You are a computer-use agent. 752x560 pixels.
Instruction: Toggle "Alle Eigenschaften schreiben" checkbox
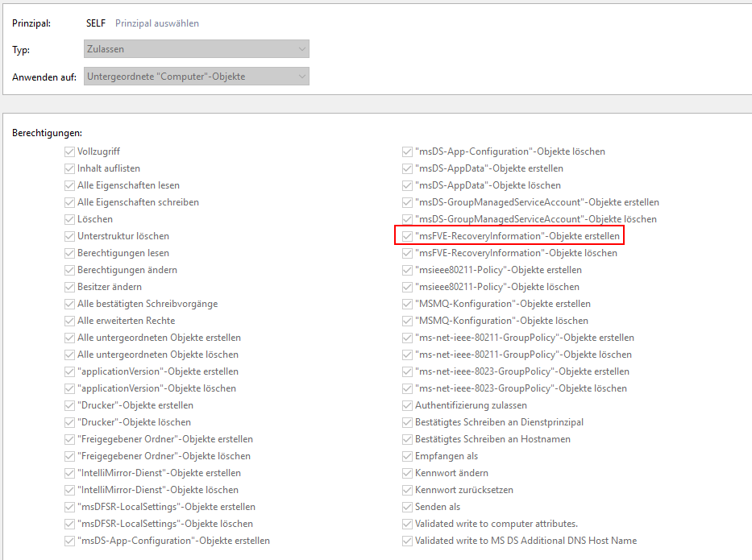click(69, 202)
